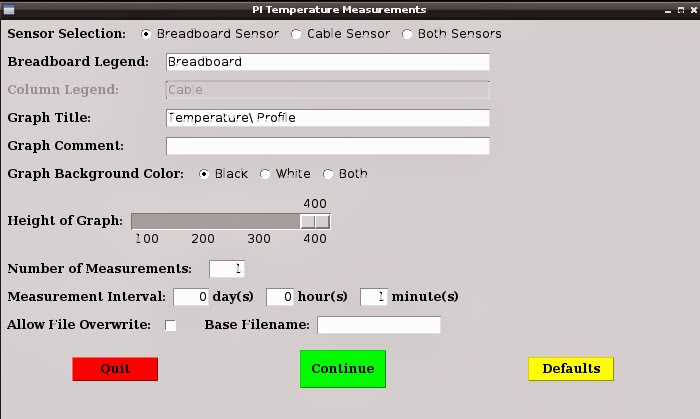Select the Breadboard Sensor radio button
The image size is (700, 419).
pyautogui.click(x=146, y=34)
